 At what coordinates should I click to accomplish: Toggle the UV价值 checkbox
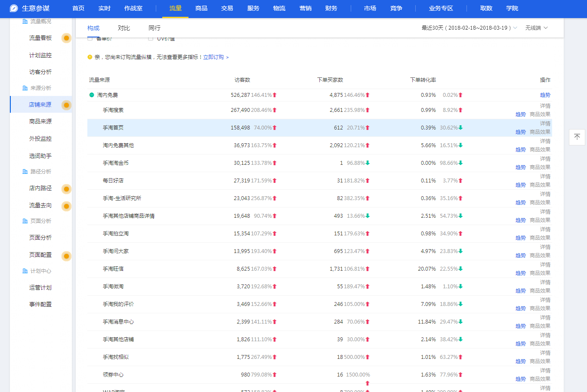(151, 39)
